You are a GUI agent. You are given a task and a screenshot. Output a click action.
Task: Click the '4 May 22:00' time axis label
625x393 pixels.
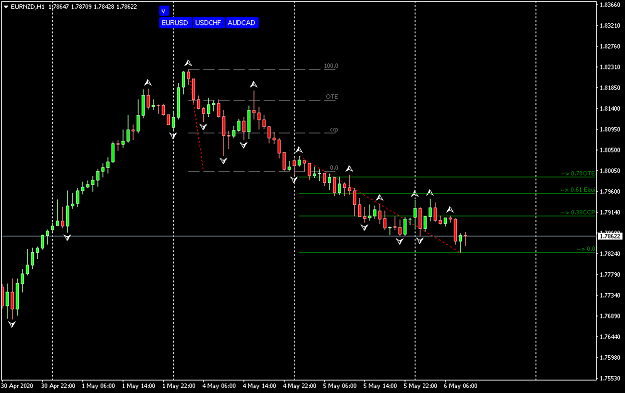300,386
